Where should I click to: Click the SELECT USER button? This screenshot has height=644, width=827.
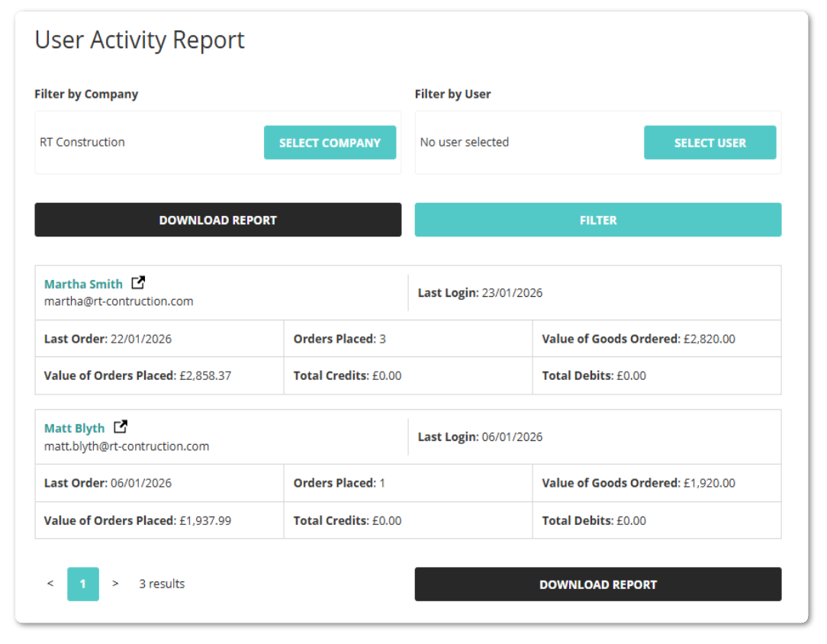coord(710,142)
